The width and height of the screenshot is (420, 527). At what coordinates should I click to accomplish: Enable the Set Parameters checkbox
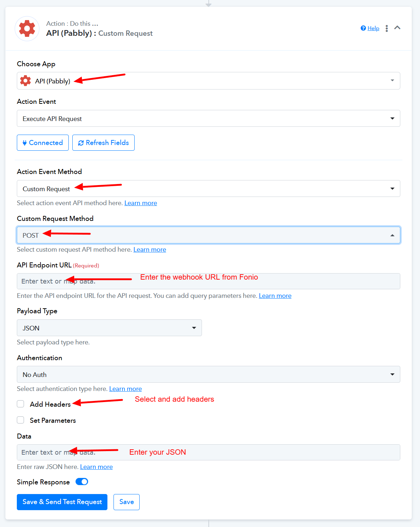(21, 420)
